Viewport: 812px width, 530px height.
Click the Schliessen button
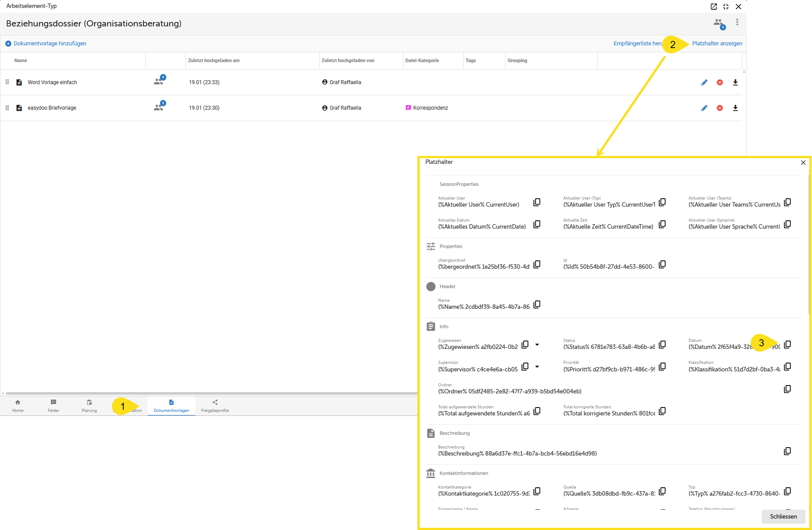[783, 516]
